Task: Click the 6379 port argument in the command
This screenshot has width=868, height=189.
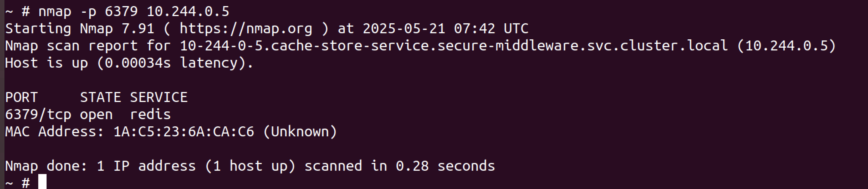Action: point(121,12)
